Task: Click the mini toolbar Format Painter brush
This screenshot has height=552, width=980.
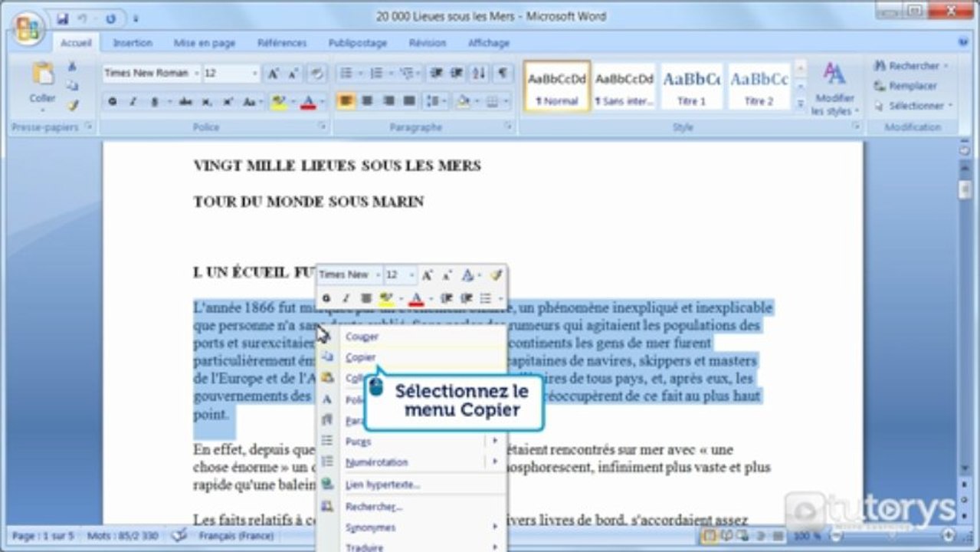Action: click(496, 274)
